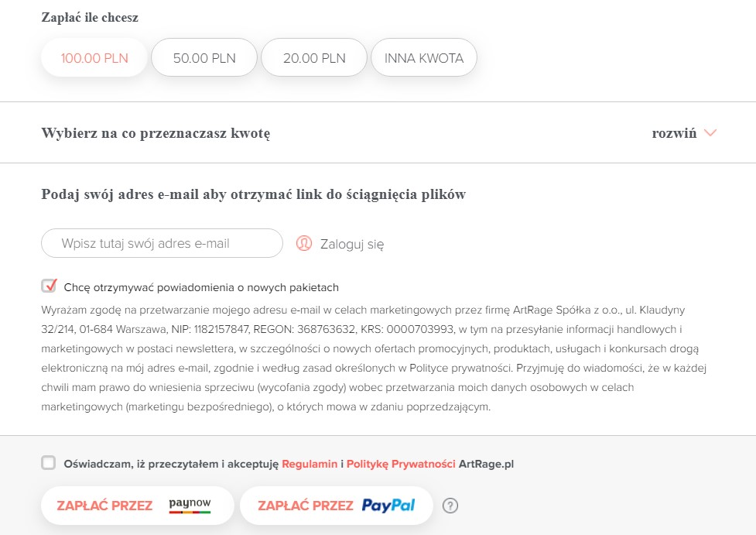Expand section via the red chevron arrow
The image size is (756, 535).
tap(710, 132)
